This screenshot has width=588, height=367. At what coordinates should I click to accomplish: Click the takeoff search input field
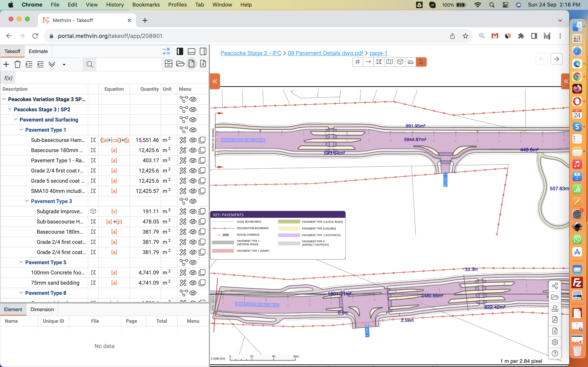(129, 64)
